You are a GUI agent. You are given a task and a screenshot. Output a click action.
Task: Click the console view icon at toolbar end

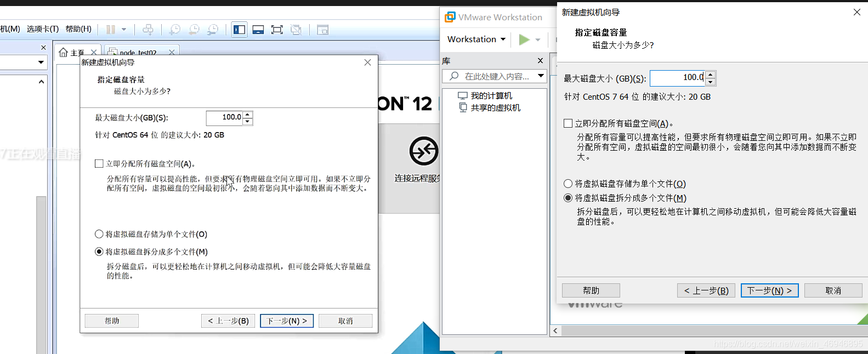[x=323, y=30]
